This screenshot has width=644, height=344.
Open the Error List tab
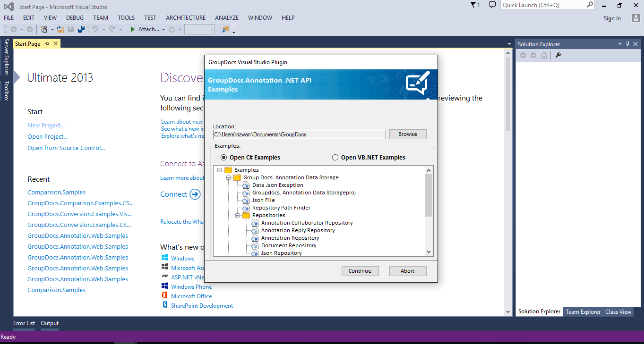coord(24,323)
